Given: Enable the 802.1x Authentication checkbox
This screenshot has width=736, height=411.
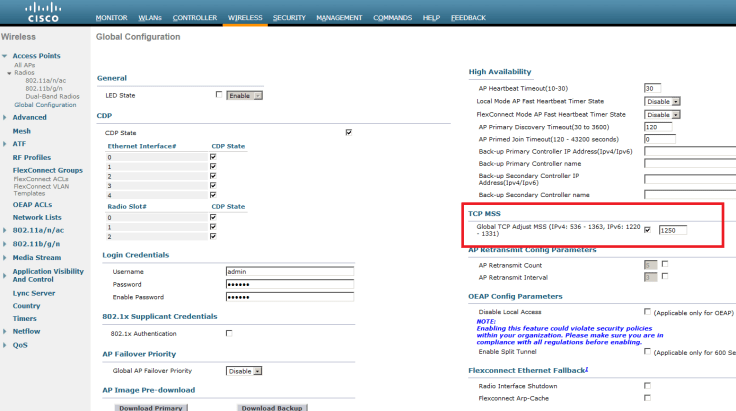Looking at the screenshot, I should 229,332.
